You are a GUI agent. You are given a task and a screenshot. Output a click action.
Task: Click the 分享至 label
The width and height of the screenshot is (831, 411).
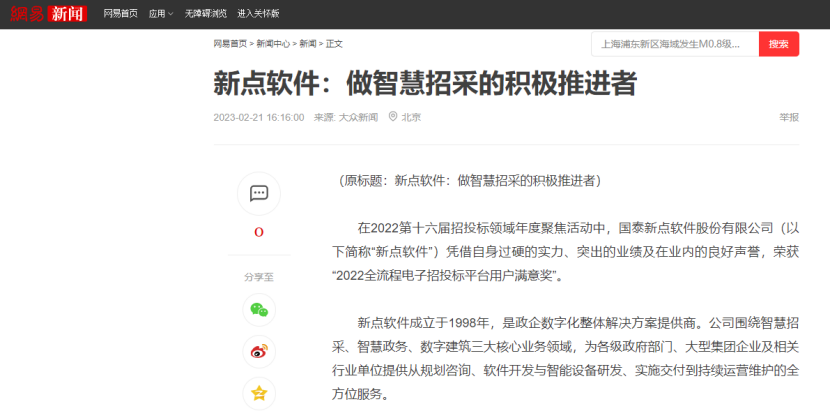coord(259,277)
